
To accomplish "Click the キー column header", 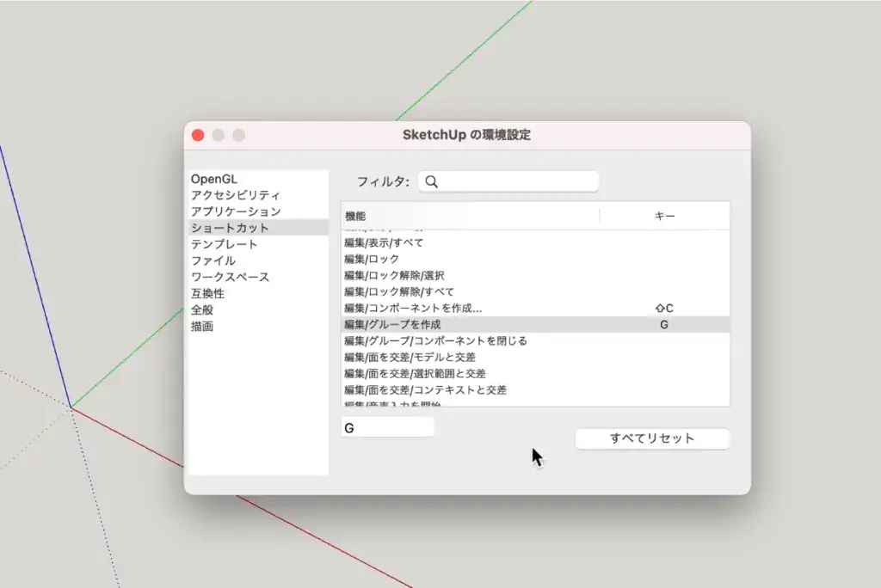I will 666,216.
